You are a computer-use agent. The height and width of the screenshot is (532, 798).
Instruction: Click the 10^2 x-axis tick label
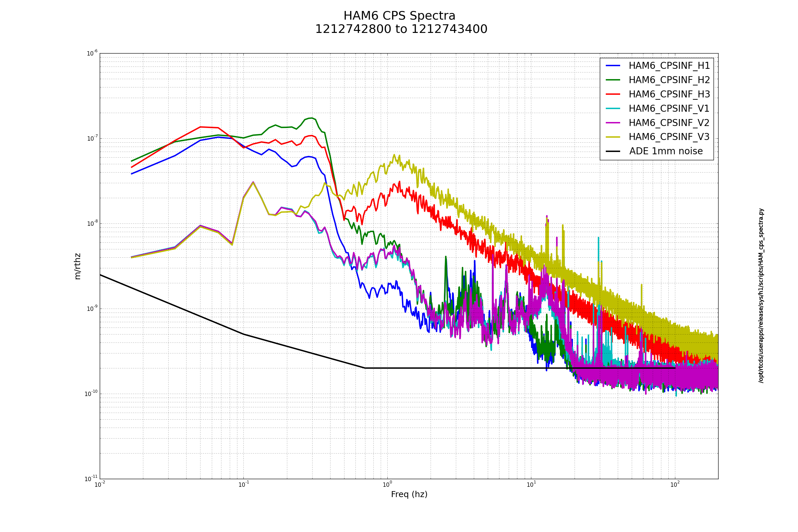point(675,484)
